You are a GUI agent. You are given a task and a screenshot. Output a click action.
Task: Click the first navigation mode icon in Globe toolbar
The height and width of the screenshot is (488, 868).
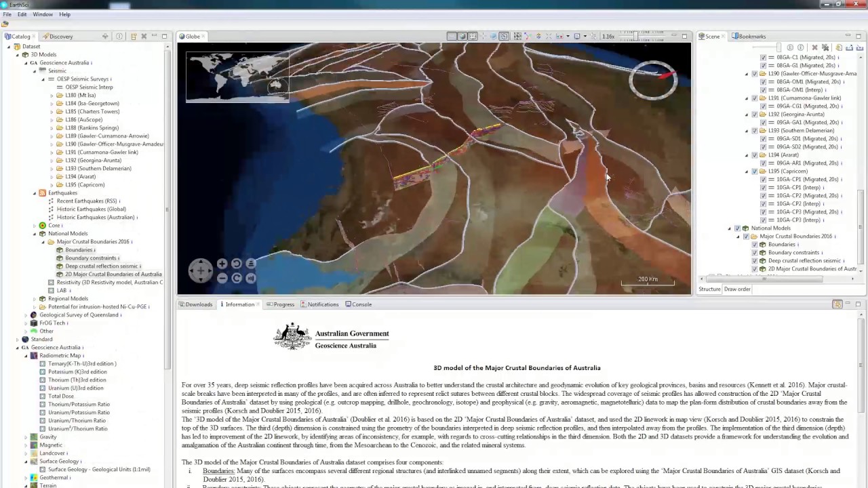(452, 36)
